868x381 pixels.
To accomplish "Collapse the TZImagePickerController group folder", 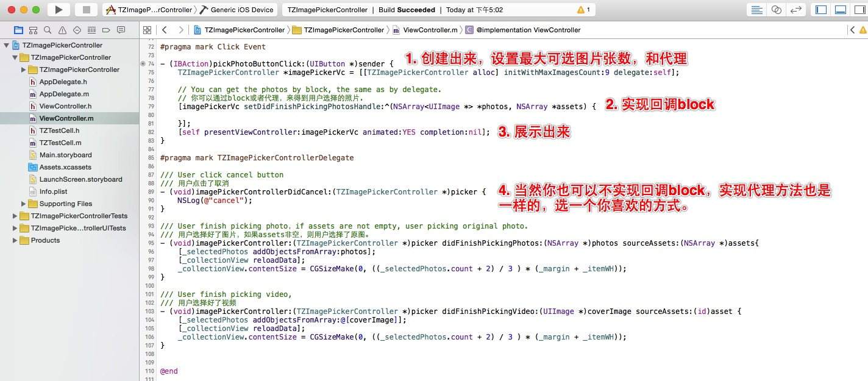I will tap(15, 57).
